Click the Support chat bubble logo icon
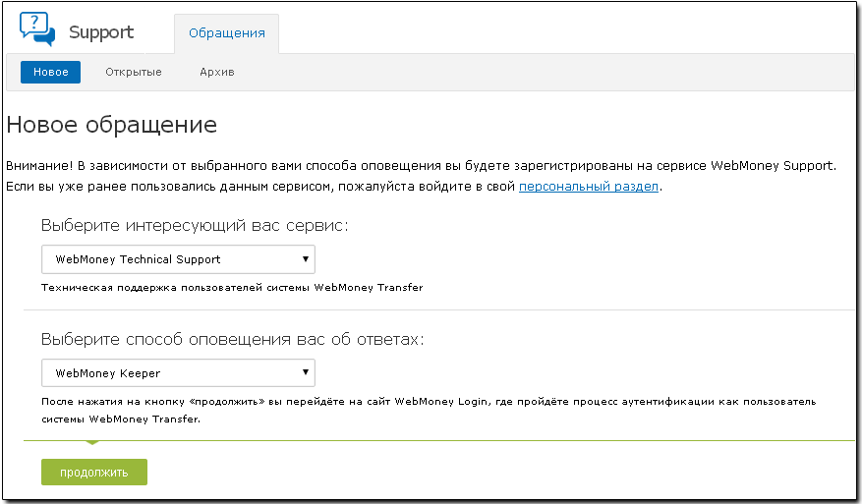The height and width of the screenshot is (504, 862). pyautogui.click(x=36, y=28)
